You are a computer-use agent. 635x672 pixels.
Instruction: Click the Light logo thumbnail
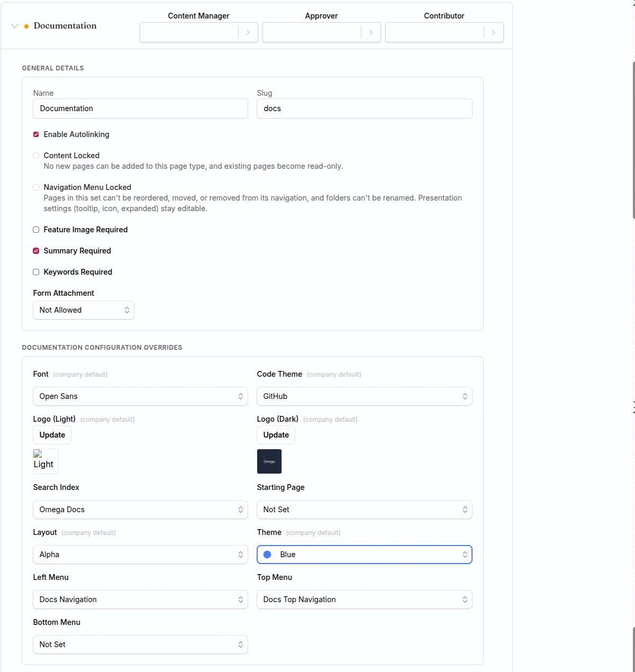46,461
